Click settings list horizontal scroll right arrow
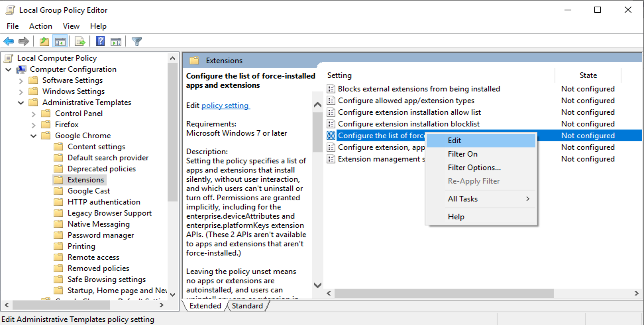This screenshot has width=644, height=325. click(x=636, y=293)
